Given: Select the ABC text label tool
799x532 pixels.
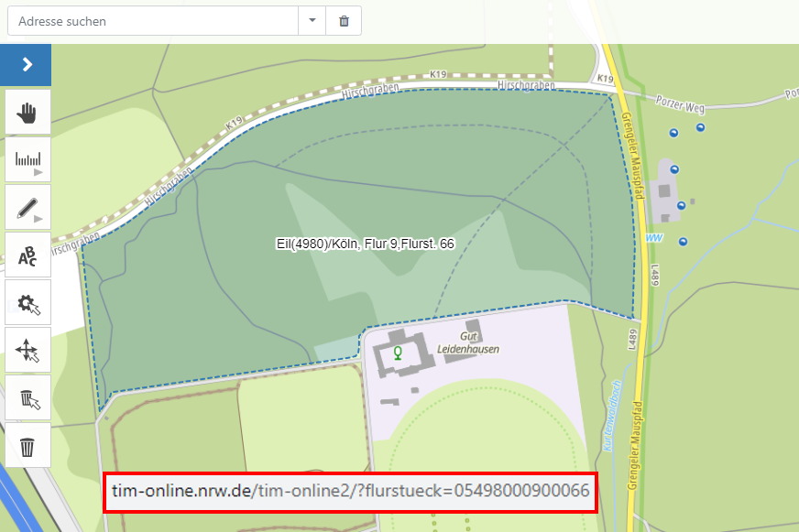Looking at the screenshot, I should [27, 255].
